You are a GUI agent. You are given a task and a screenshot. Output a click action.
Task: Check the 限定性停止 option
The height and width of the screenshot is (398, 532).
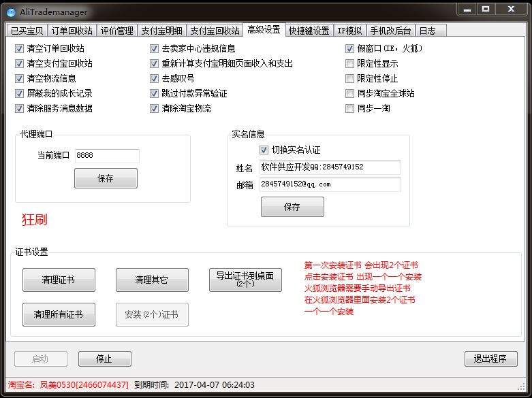349,78
